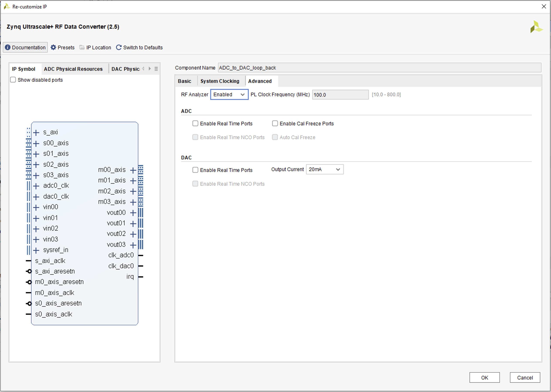Open Presets configuration menu

pos(63,47)
